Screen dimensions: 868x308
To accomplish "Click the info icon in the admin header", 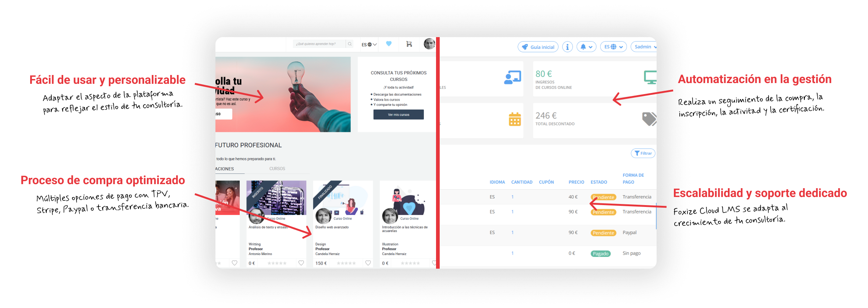I will 567,47.
